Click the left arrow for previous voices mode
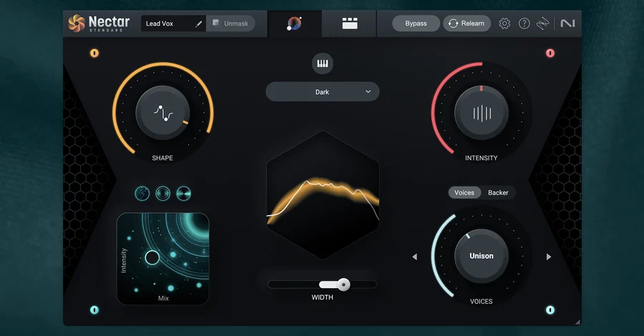The height and width of the screenshot is (336, 644). click(414, 257)
